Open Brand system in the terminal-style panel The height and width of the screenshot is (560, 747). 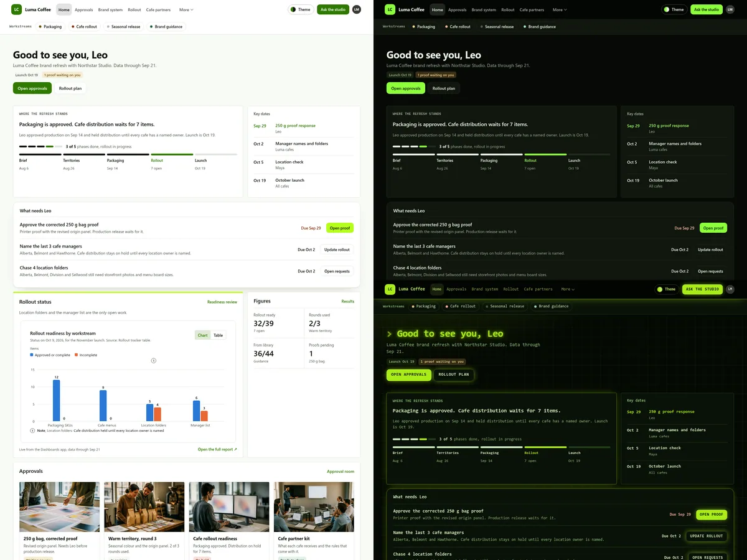click(485, 289)
